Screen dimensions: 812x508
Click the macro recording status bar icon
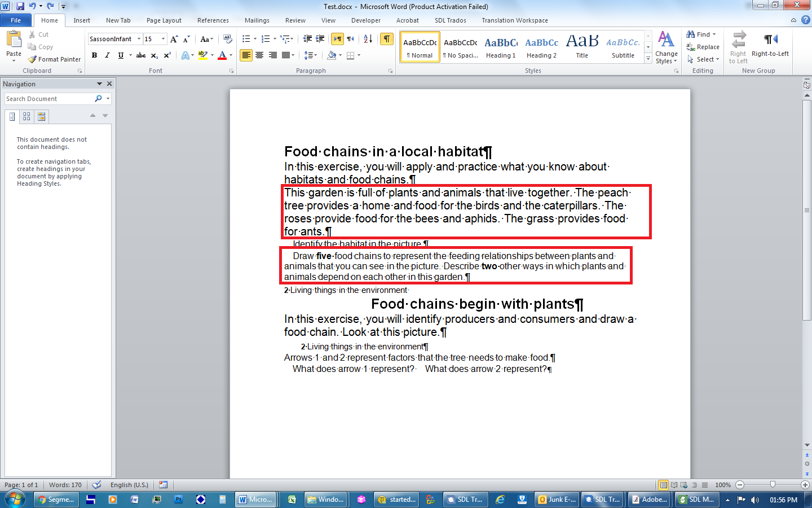pos(164,484)
